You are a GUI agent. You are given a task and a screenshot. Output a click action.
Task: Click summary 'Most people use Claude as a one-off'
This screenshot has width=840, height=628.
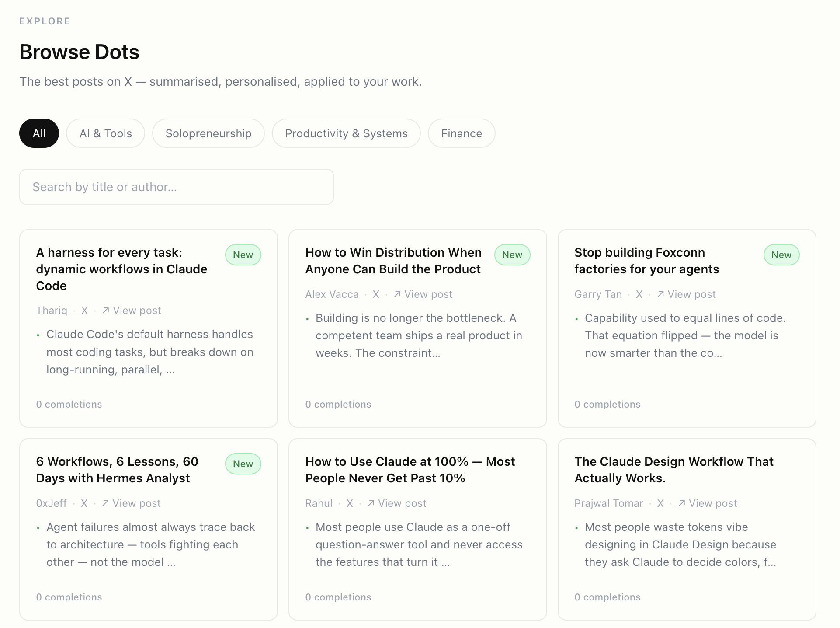419,544
